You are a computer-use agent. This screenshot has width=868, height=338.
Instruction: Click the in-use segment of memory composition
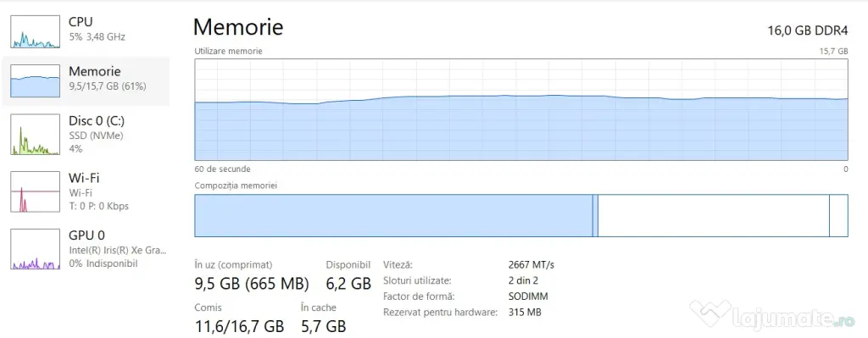(393, 216)
